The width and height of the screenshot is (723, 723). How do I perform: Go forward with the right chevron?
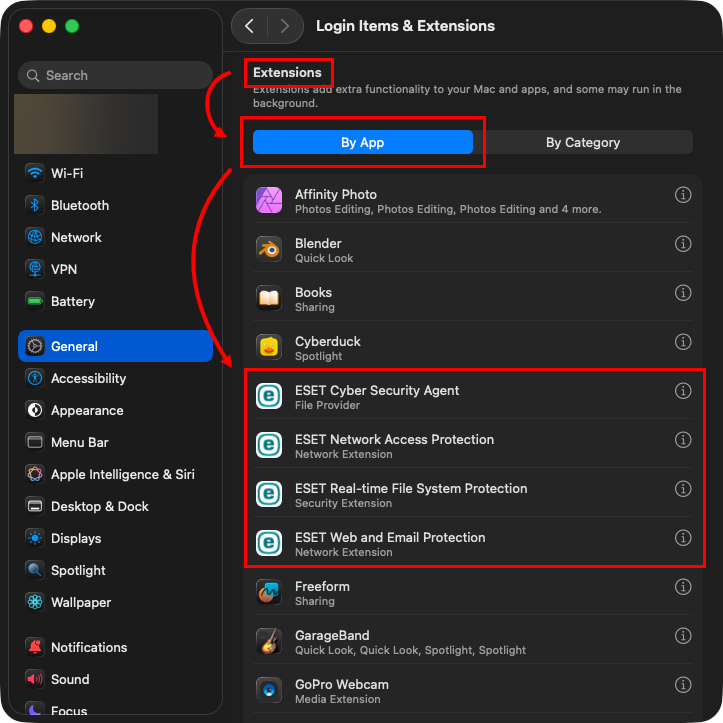pyautogui.click(x=285, y=26)
